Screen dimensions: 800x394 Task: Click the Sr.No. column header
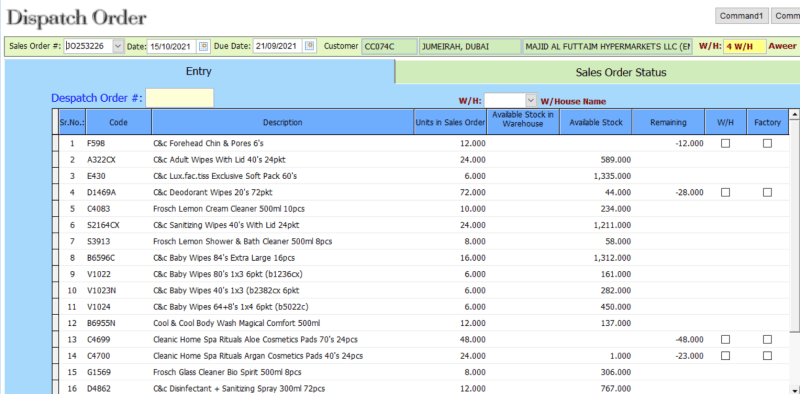[x=72, y=122]
